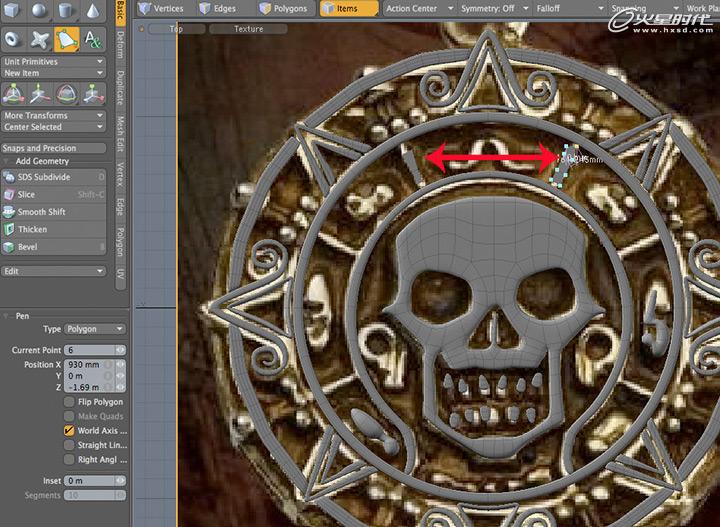This screenshot has height=527, width=720.
Task: Collapse the Add Geometry section
Action: point(6,162)
